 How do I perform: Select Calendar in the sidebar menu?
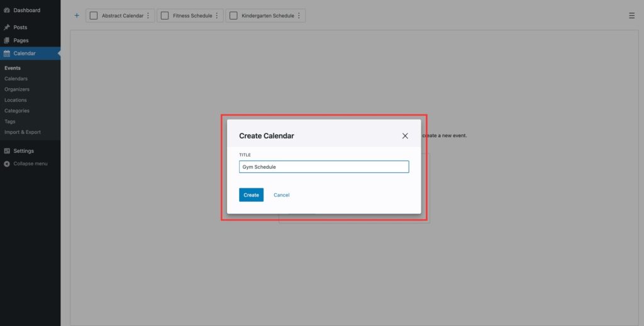[x=25, y=53]
